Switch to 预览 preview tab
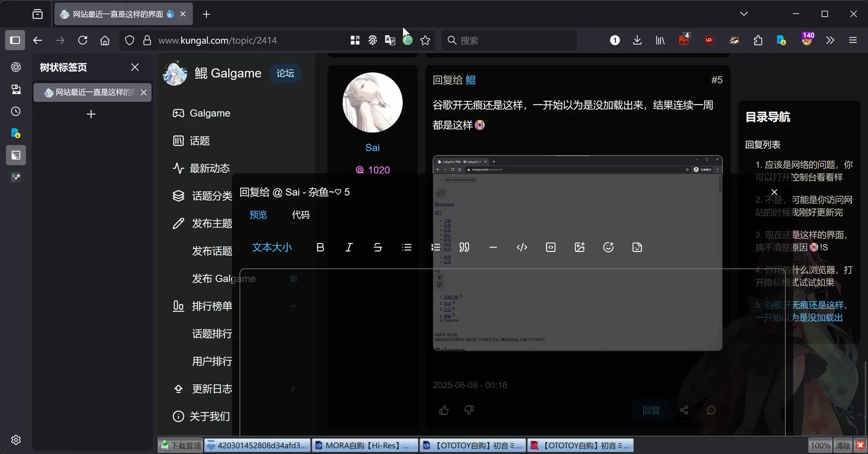 coord(258,215)
